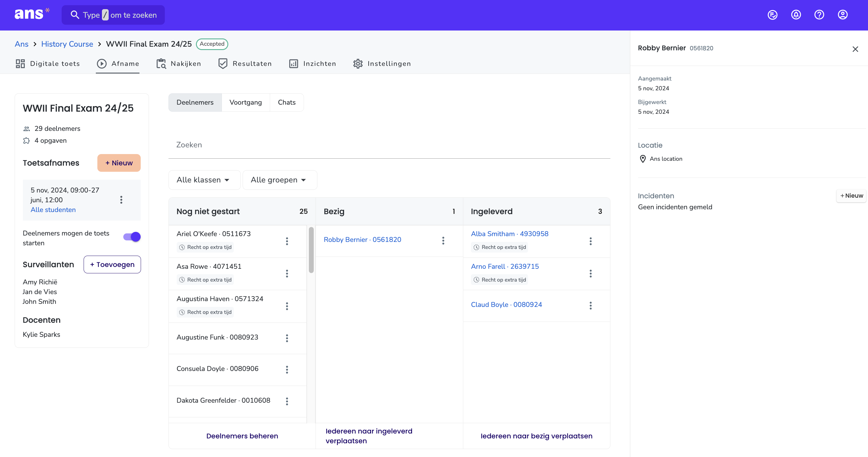Click 'Iedereen naar bezig verplaatsen'
This screenshot has height=457, width=868.
(537, 436)
